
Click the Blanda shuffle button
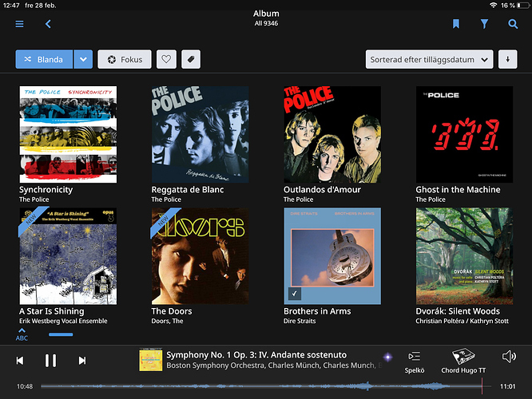coord(44,59)
